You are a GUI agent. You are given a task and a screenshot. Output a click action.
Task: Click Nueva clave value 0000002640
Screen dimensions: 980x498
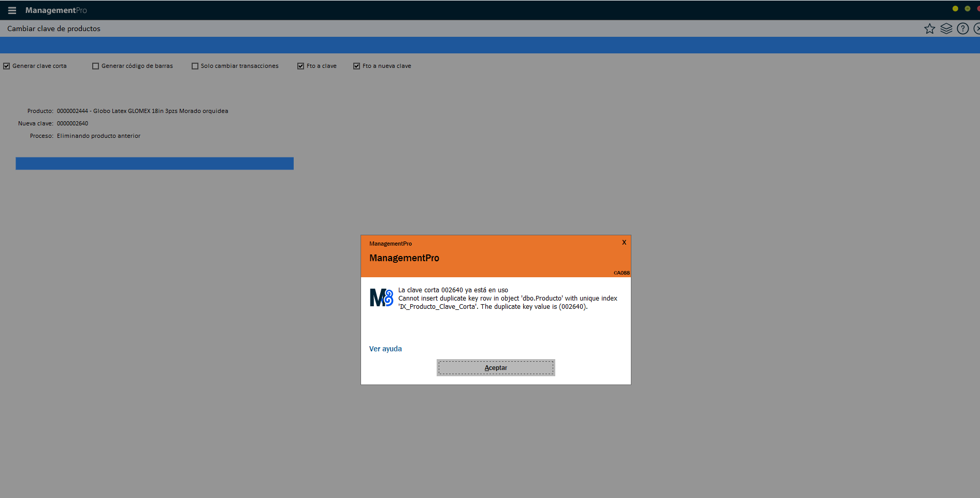coord(73,123)
